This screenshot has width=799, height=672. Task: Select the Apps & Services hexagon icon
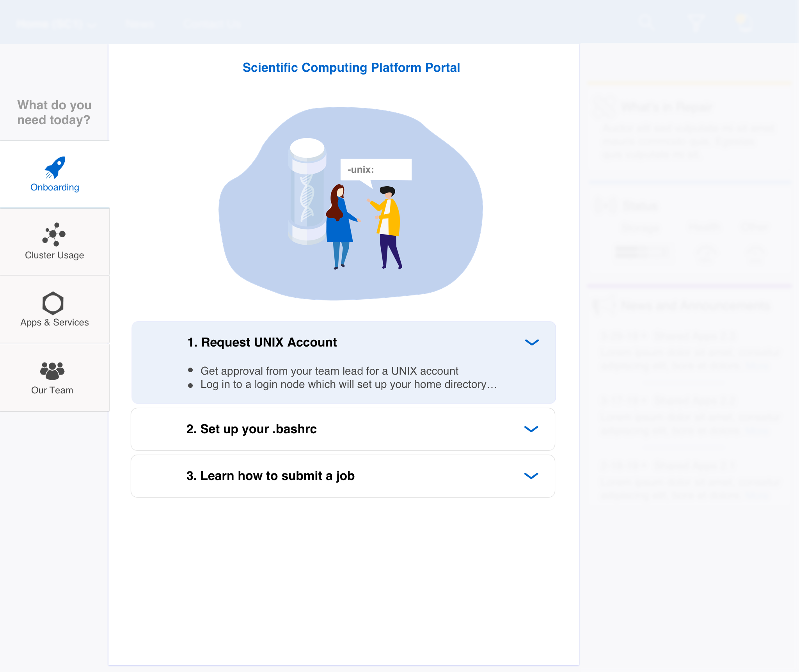[x=53, y=303]
